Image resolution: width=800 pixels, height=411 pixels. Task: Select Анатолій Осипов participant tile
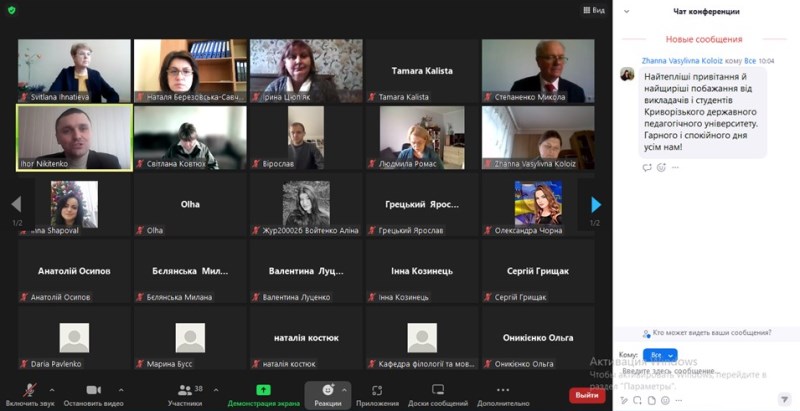[74, 271]
